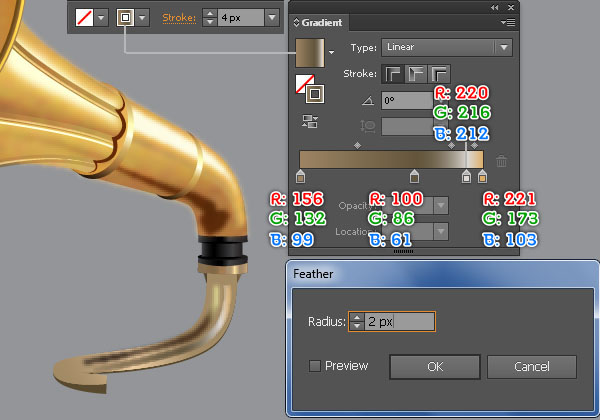Open the stroke swatch dropdown in control bar
The image size is (600, 420).
[142, 18]
